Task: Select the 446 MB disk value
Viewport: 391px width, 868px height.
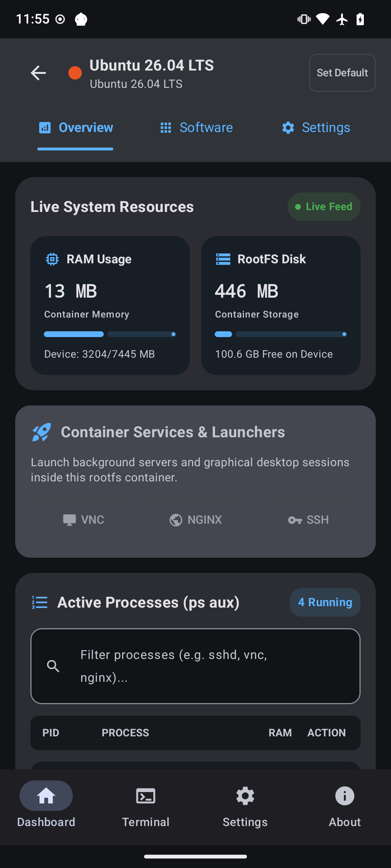Action: 247,291
